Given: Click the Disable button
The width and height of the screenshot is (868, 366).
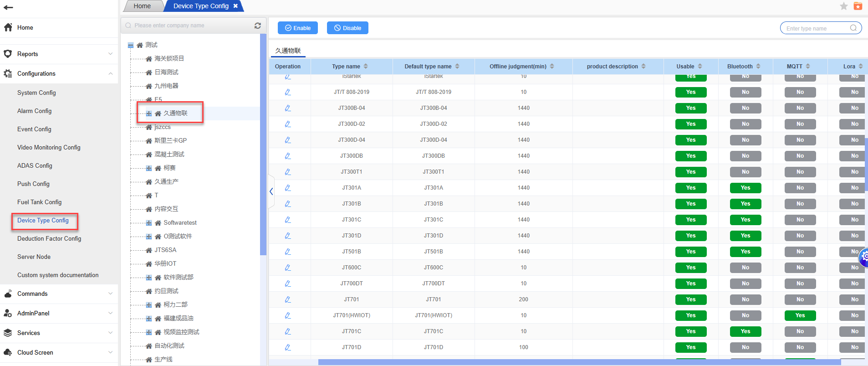Looking at the screenshot, I should (347, 28).
